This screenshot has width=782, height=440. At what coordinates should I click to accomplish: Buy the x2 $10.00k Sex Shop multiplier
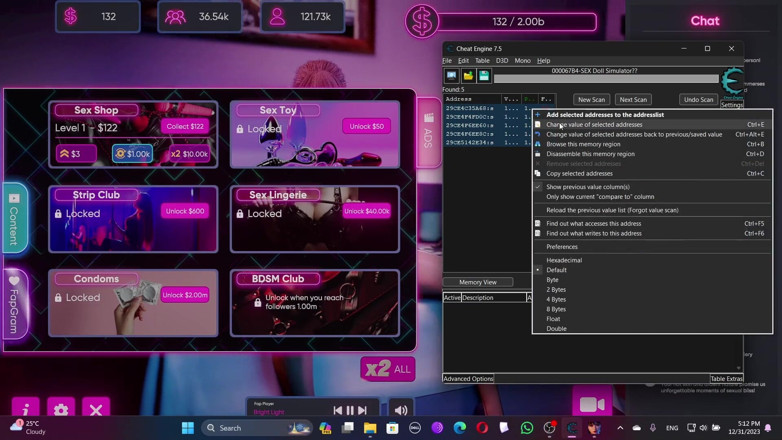pyautogui.click(x=189, y=154)
